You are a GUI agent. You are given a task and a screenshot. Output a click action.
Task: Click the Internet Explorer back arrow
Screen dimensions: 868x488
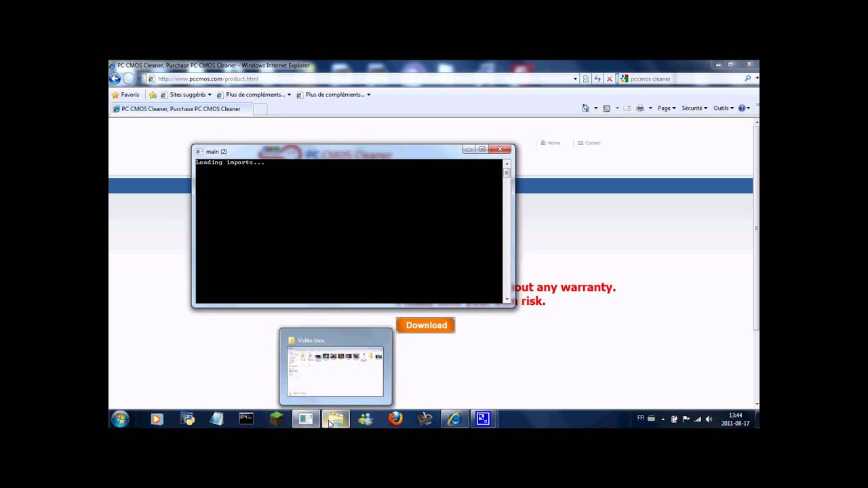115,79
